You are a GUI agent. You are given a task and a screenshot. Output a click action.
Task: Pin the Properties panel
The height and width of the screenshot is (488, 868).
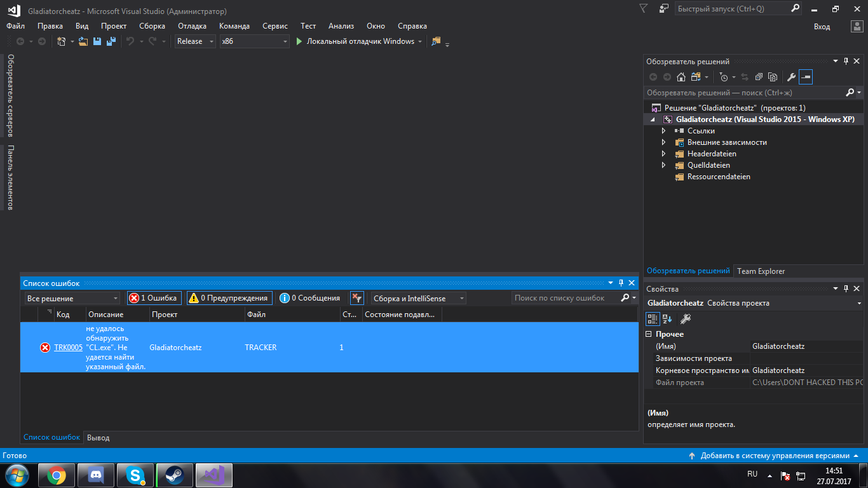(x=846, y=289)
